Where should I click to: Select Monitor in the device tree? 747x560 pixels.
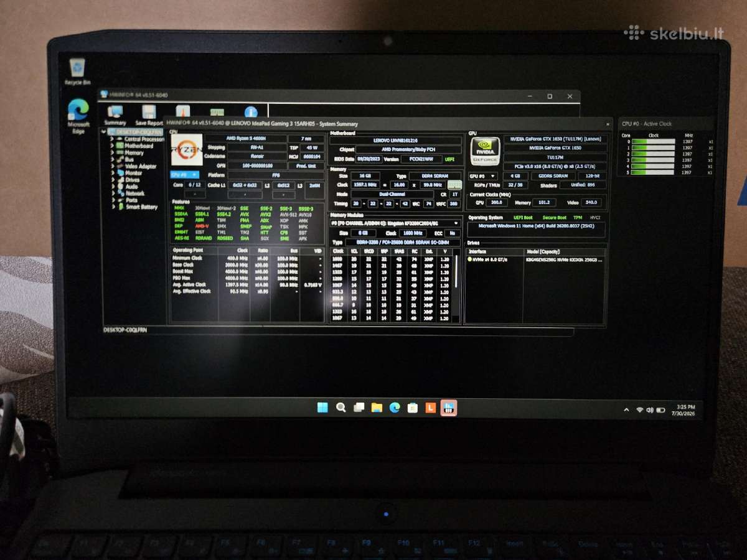pos(133,173)
